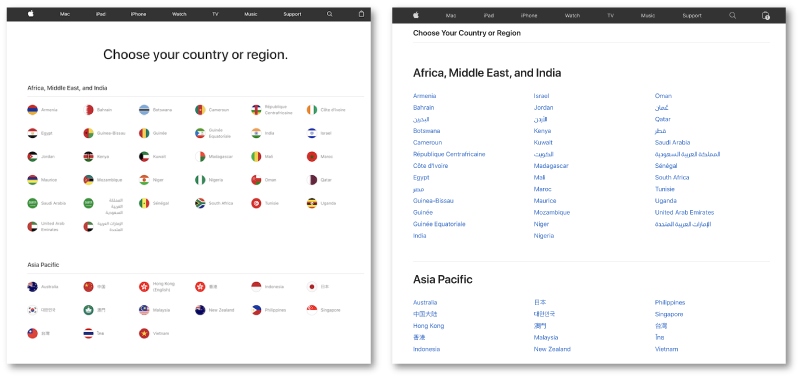Pick the South Africa flag icon

tap(200, 203)
